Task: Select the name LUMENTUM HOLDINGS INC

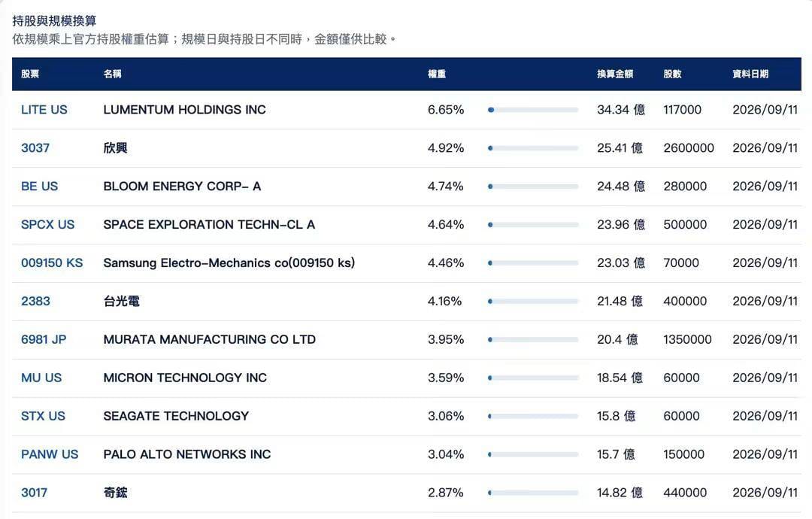Action: [184, 110]
